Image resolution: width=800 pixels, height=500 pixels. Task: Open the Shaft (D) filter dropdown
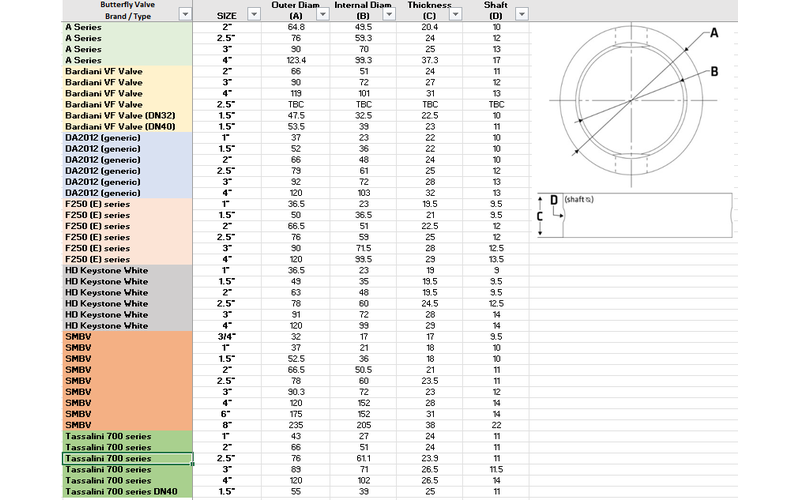521,14
